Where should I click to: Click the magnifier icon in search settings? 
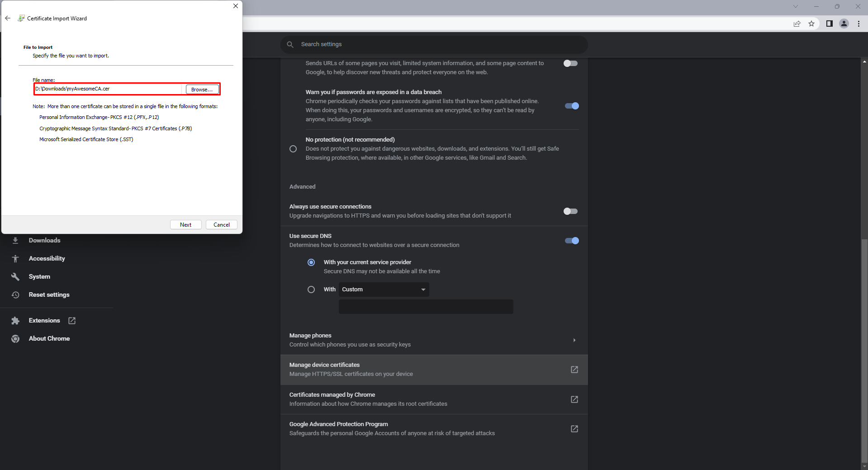(290, 44)
